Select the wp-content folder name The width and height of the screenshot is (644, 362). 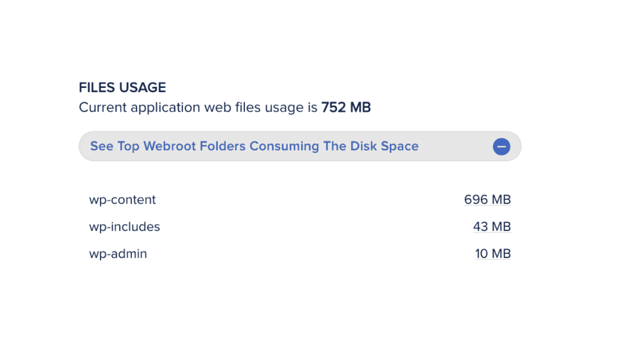point(122,200)
